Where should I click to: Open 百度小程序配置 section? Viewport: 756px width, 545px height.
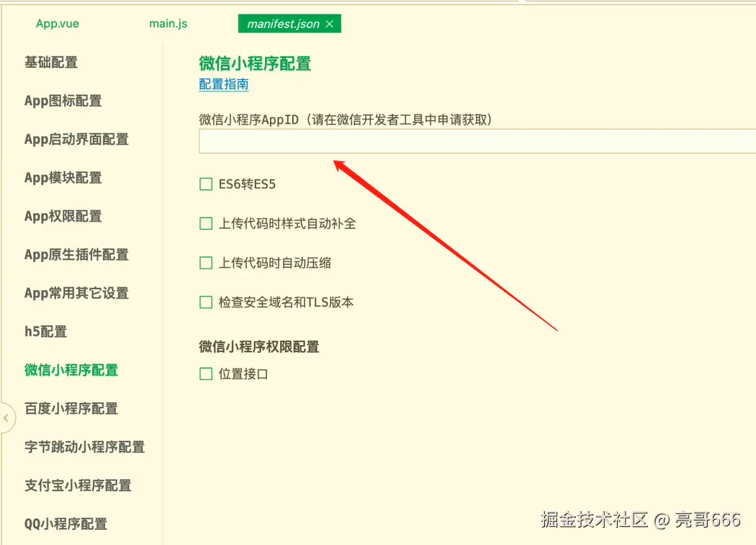(71, 408)
